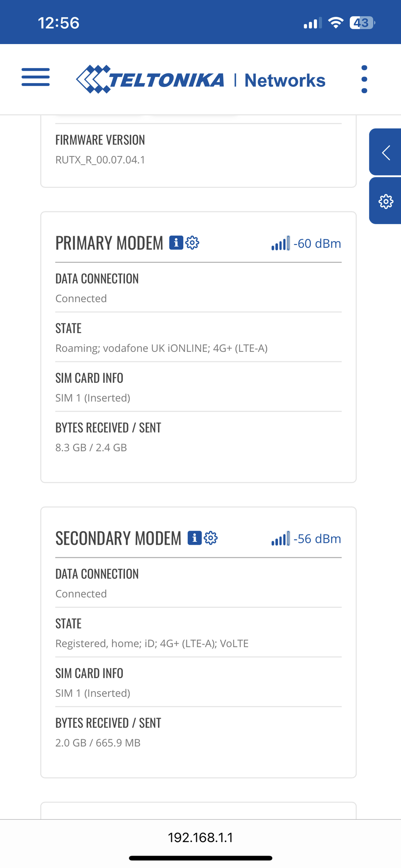Select the PRIMARY MODEM card title

point(109,243)
